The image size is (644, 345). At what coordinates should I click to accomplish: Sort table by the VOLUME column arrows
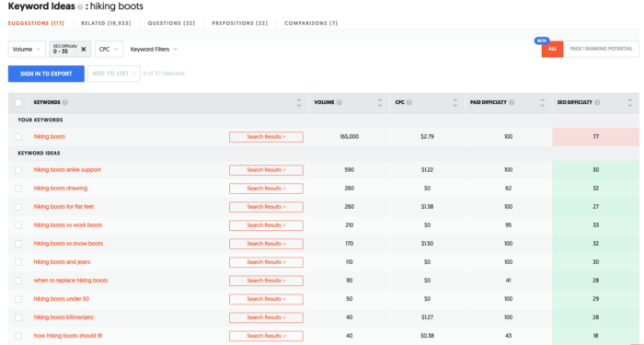point(380,103)
